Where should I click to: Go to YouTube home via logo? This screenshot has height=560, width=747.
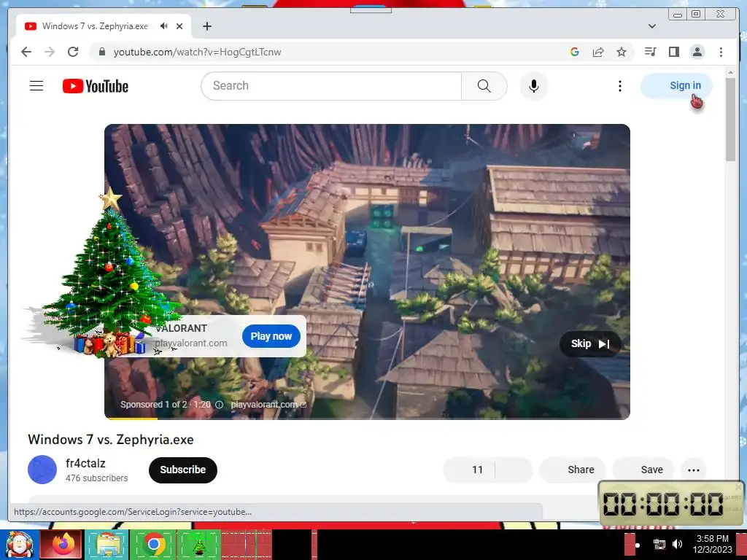96,86
